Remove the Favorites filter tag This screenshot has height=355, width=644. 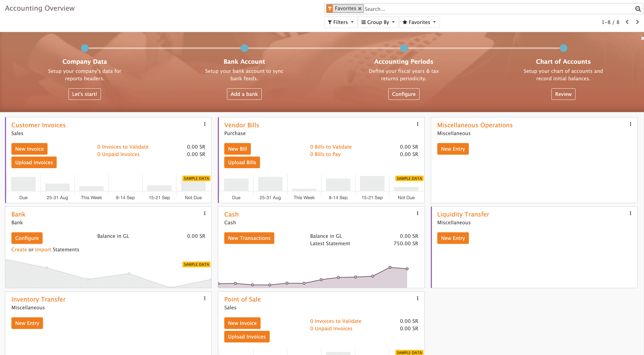[x=359, y=9]
